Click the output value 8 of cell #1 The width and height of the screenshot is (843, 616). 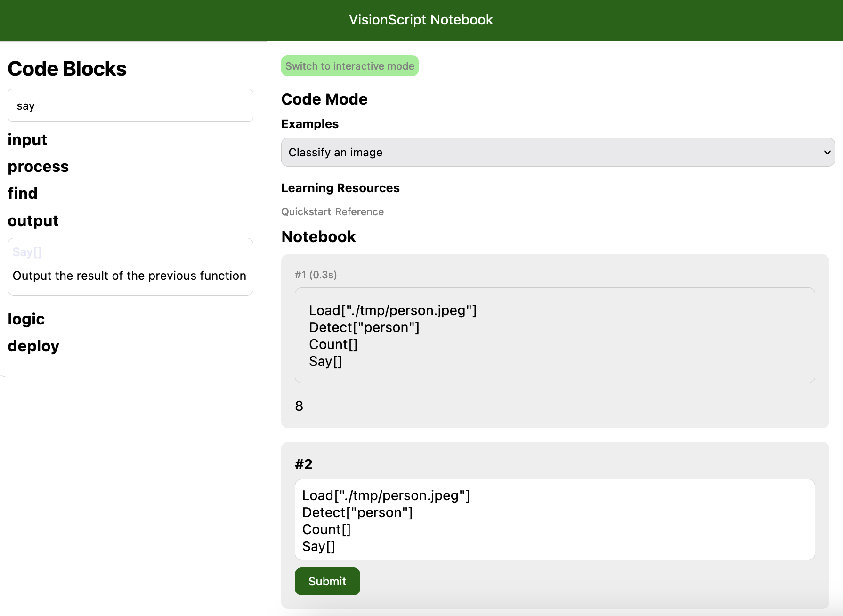[299, 406]
